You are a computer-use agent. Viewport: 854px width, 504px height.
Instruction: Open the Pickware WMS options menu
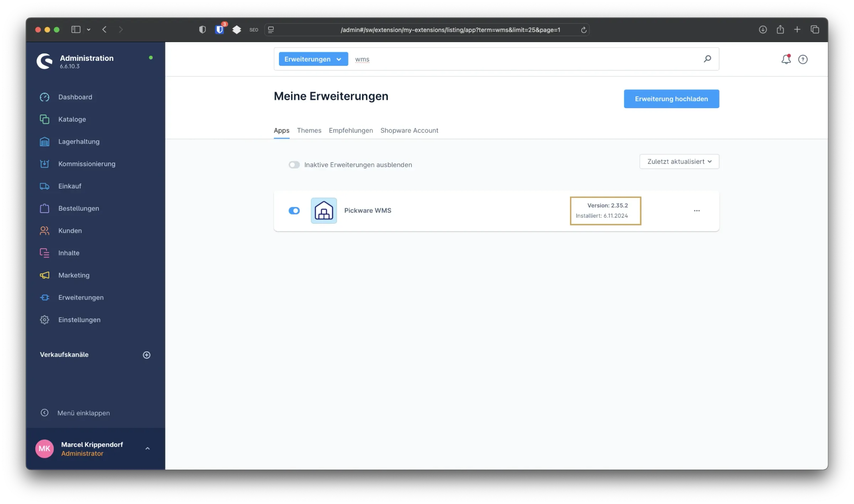click(x=697, y=210)
